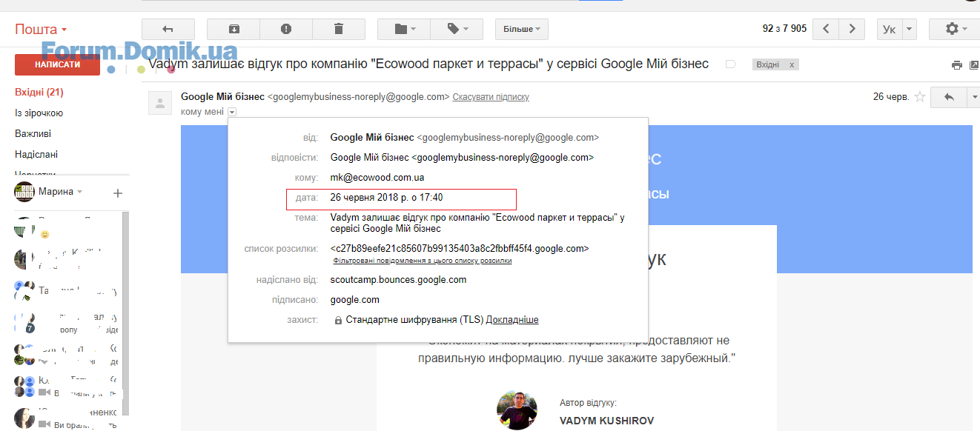980x431 pixels.
Task: Click the date 26 червня 2018 text
Action: pyautogui.click(x=387, y=198)
